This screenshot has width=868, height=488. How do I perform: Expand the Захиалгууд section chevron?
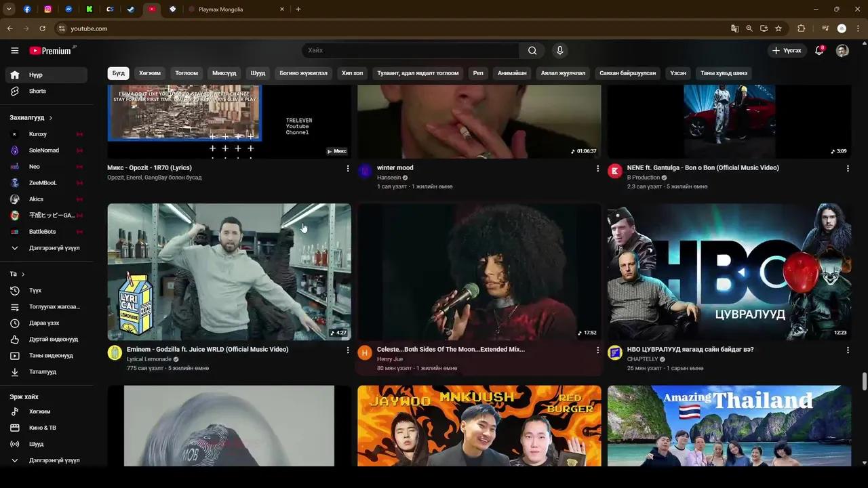(51, 118)
